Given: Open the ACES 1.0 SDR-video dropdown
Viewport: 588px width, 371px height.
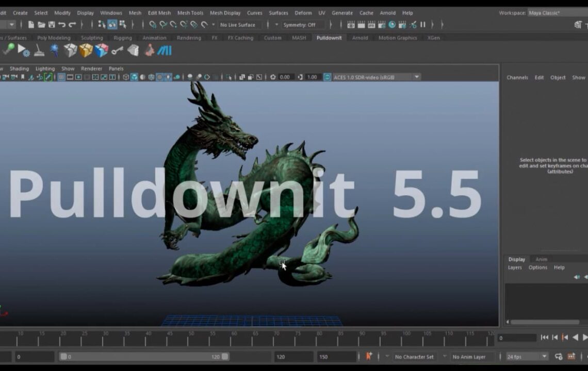Looking at the screenshot, I should (371, 76).
